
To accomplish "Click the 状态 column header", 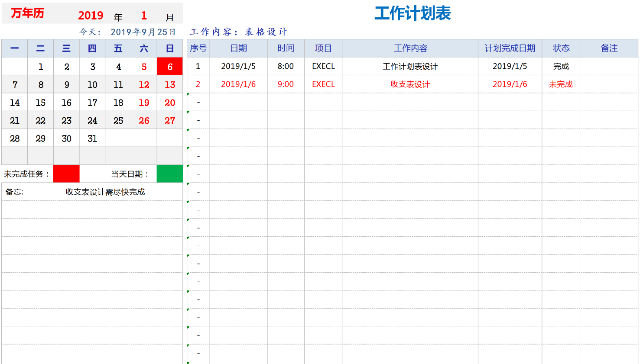I will tap(561, 48).
